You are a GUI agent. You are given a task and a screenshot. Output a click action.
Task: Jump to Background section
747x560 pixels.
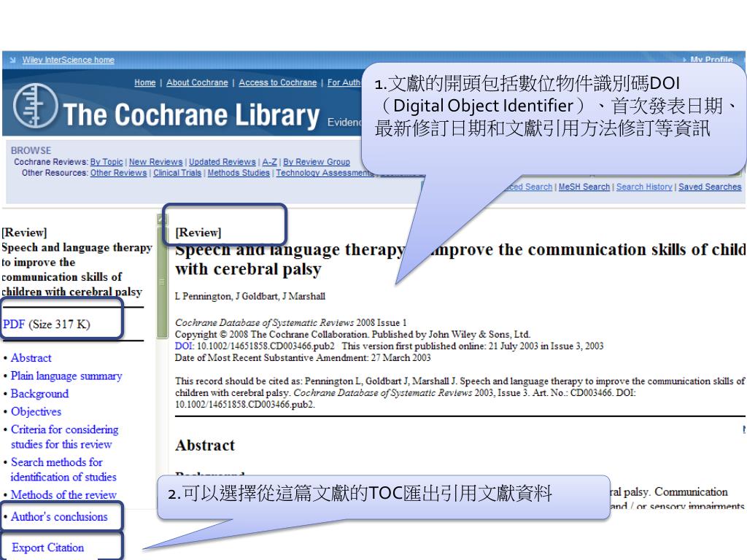(x=39, y=394)
